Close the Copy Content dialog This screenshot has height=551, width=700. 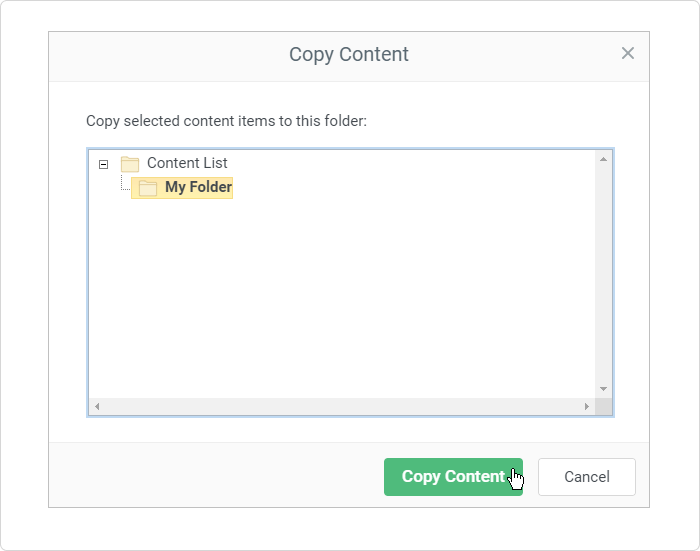[628, 54]
